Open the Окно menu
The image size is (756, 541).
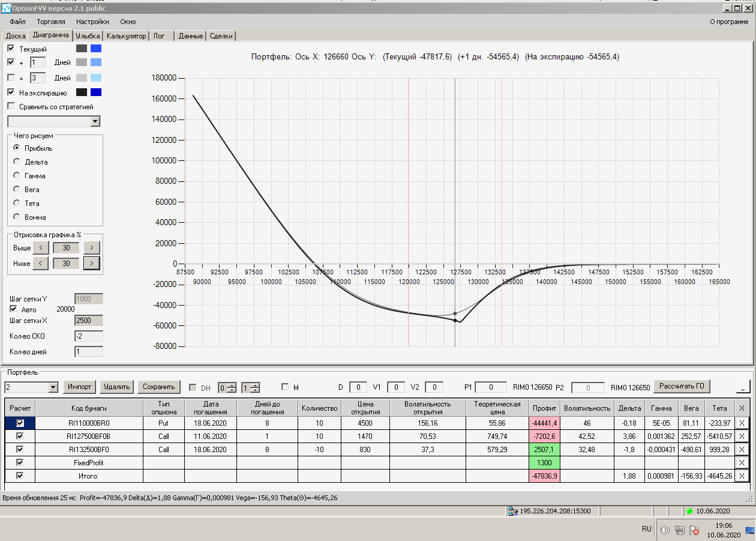click(128, 22)
